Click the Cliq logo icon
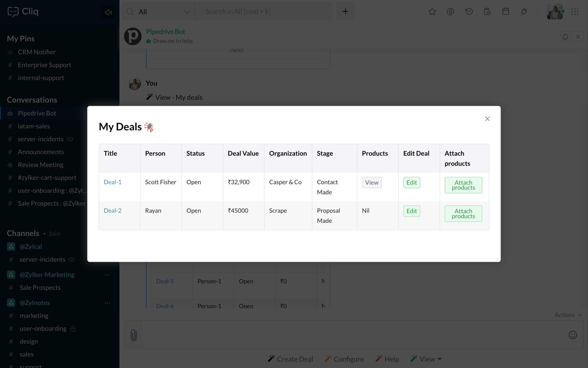588x368 pixels. pos(13,12)
